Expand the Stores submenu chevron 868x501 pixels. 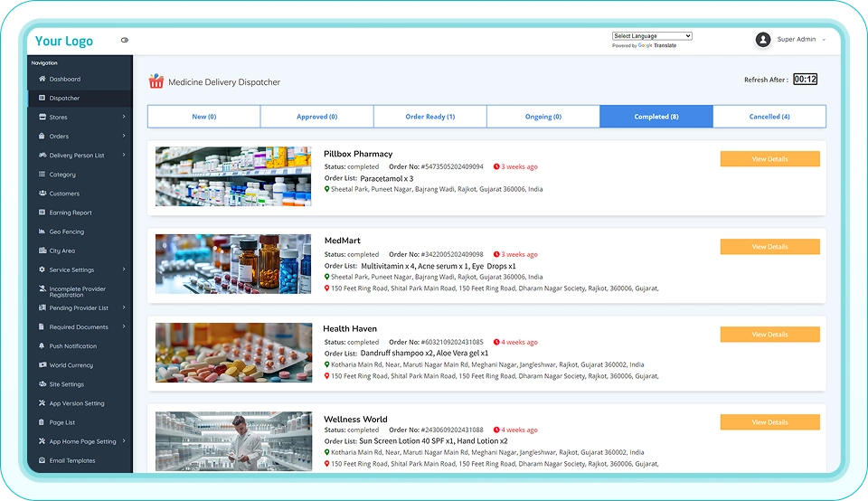124,117
